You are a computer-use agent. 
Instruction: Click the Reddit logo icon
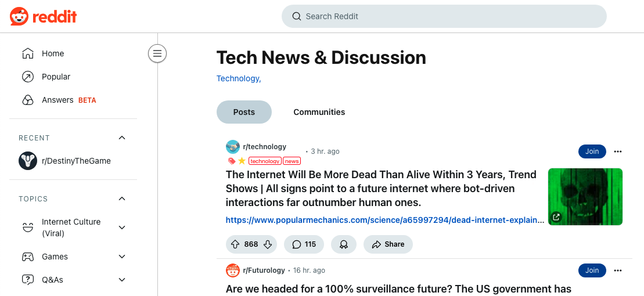point(19,16)
